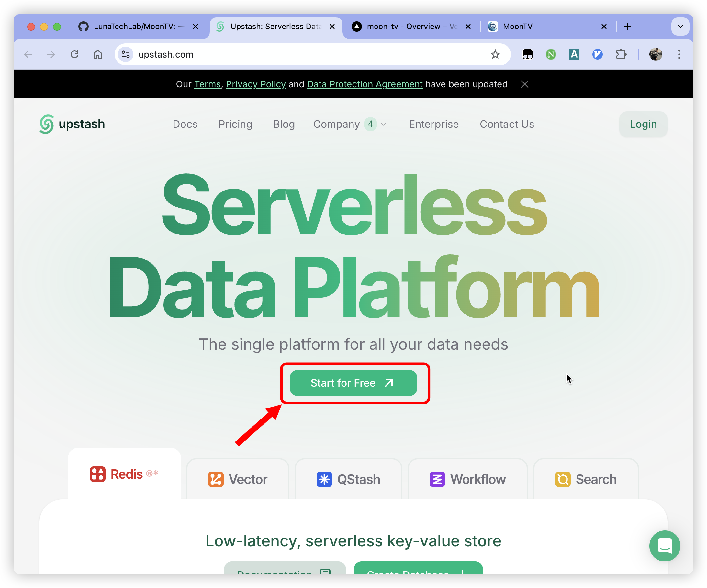Open site information icon in address bar
The height and width of the screenshot is (588, 707).
[x=126, y=54]
